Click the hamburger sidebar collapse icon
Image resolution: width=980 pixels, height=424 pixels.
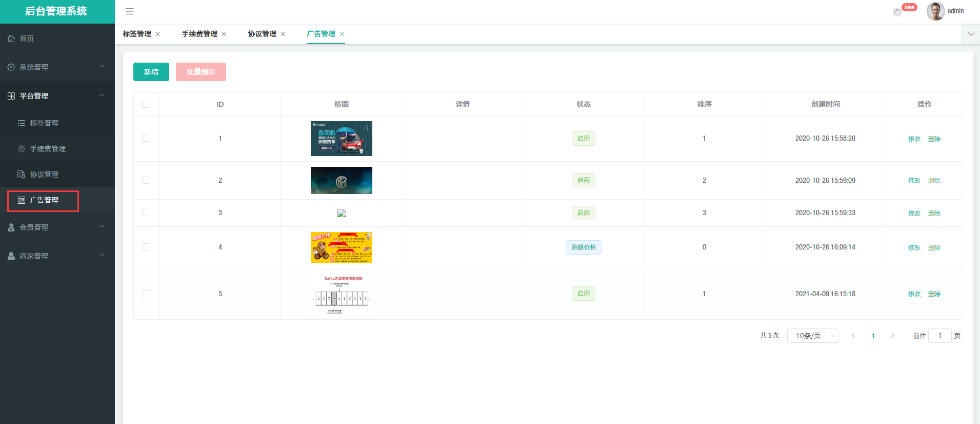(130, 11)
